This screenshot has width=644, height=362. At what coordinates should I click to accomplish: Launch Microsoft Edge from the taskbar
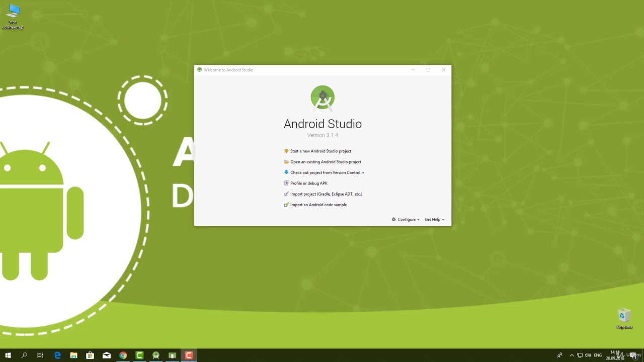[57, 355]
